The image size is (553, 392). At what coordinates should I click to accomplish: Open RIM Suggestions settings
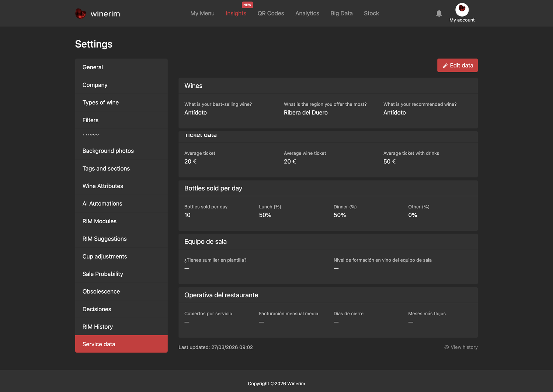[x=121, y=239]
